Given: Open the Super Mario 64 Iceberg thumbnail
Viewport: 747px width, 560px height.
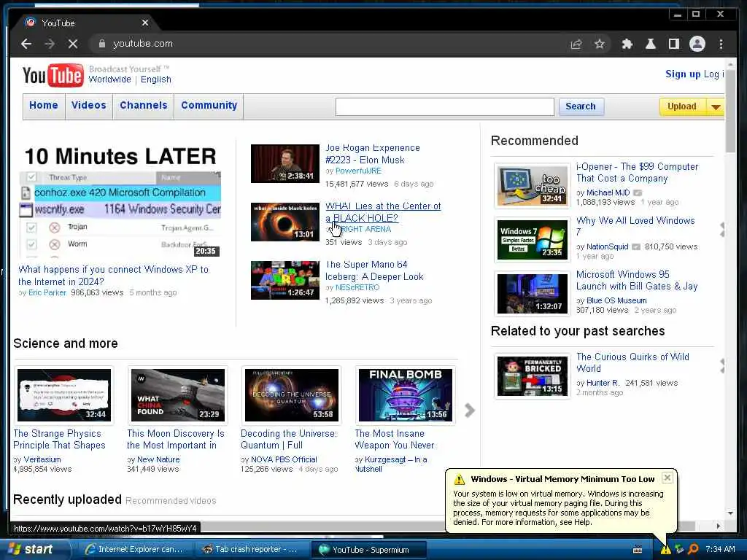Looking at the screenshot, I should [285, 280].
